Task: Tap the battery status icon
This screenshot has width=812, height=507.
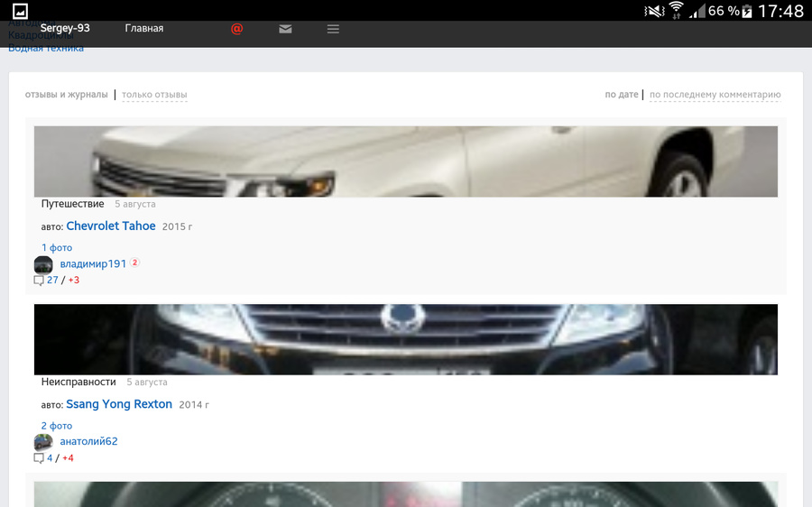Action: point(747,11)
